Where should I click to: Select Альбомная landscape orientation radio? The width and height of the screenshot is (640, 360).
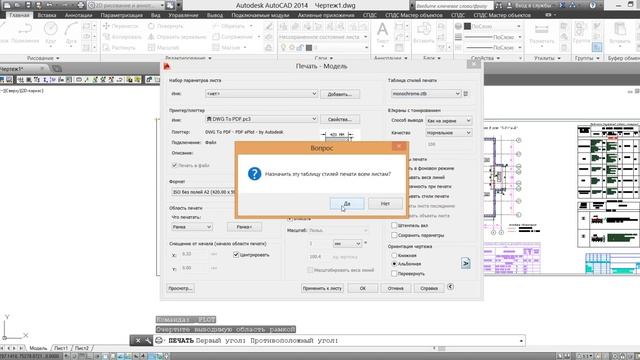pyautogui.click(x=394, y=264)
